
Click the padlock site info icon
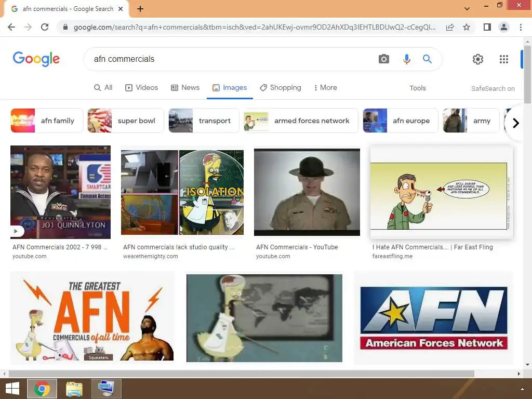[65, 27]
